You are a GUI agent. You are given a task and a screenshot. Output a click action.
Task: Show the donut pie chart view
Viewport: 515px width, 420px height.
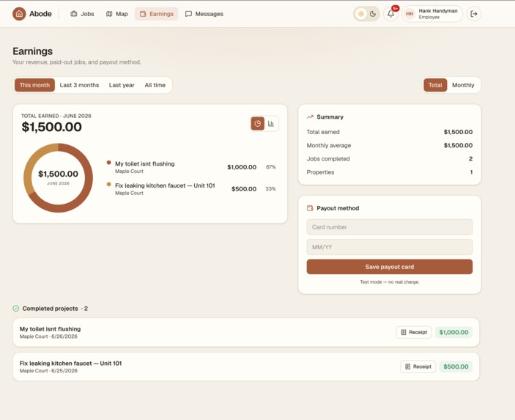(x=258, y=124)
